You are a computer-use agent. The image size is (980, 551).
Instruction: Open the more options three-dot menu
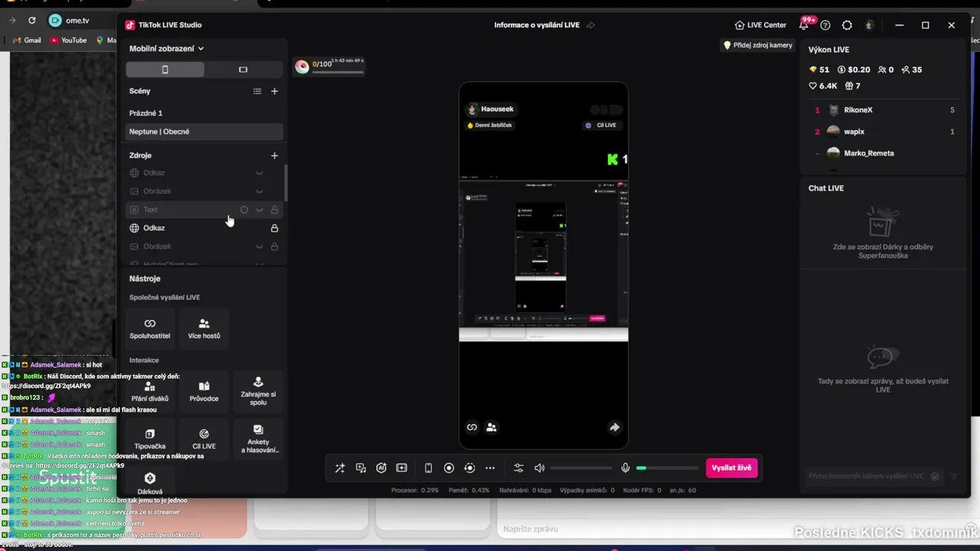tap(490, 468)
